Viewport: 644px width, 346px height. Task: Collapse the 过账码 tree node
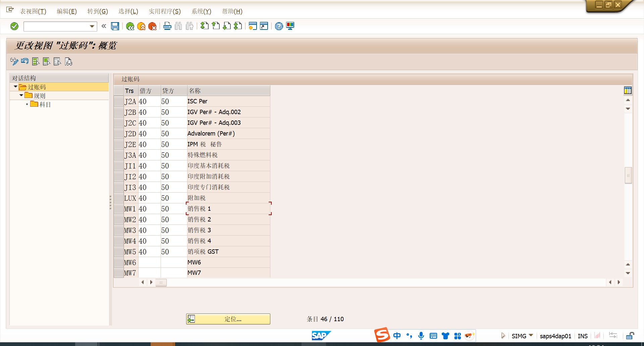[x=15, y=87]
